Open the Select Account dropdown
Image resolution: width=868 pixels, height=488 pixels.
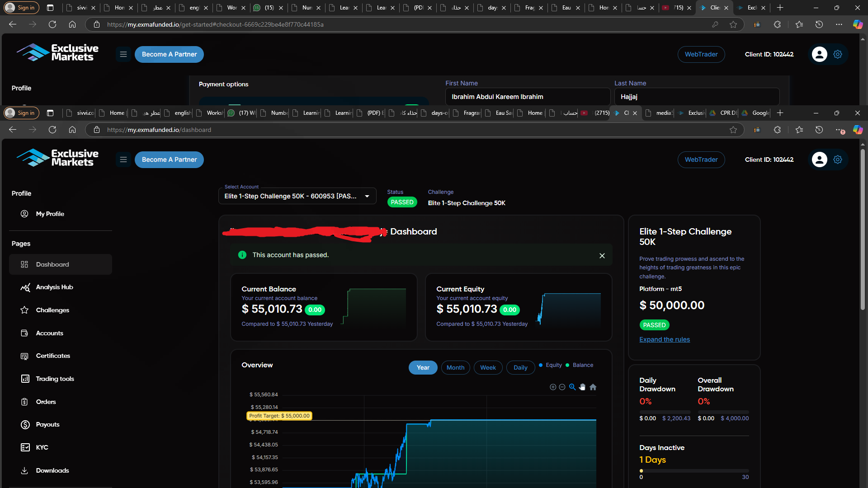(x=297, y=196)
